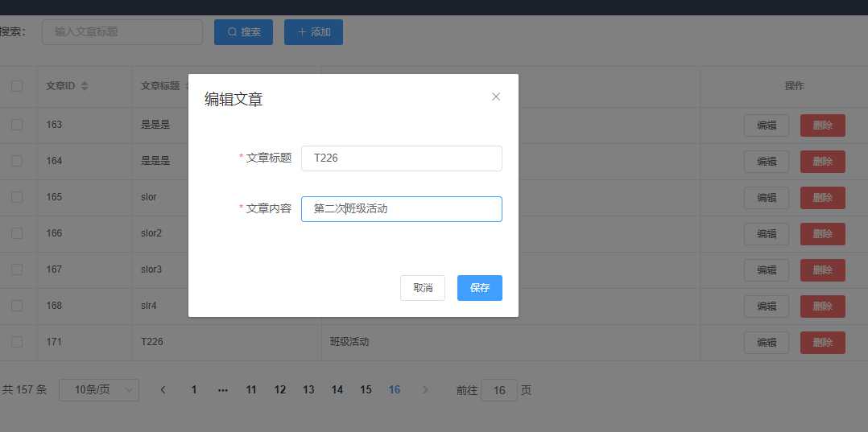This screenshot has width=868, height=432.
Task: Go to page 15
Action: coord(366,390)
